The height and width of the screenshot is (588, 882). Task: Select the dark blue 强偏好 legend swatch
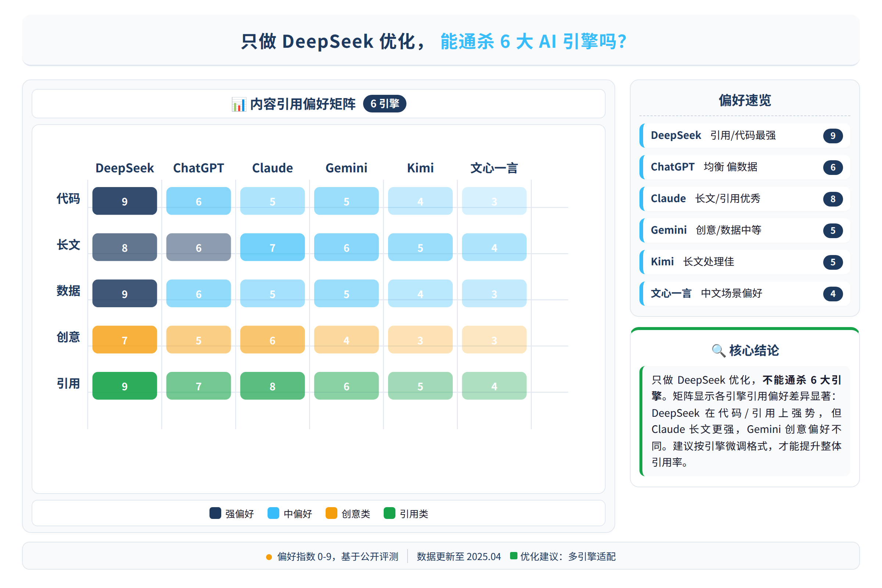(x=215, y=513)
